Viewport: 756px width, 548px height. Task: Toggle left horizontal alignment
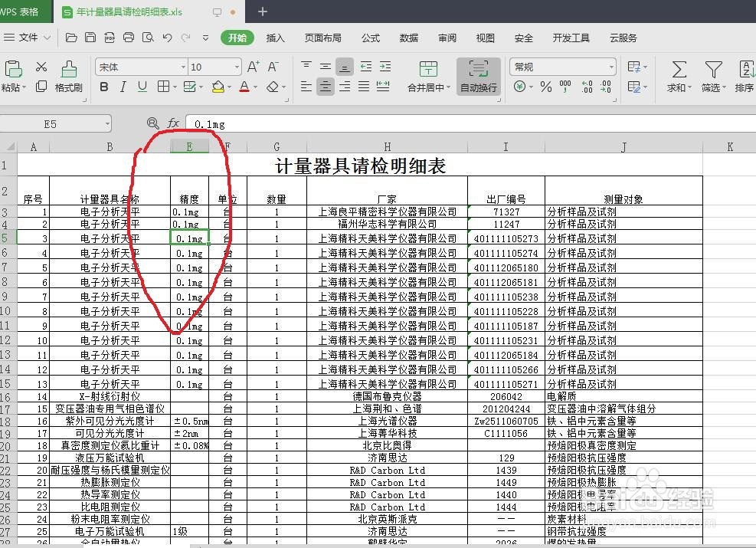coord(306,87)
